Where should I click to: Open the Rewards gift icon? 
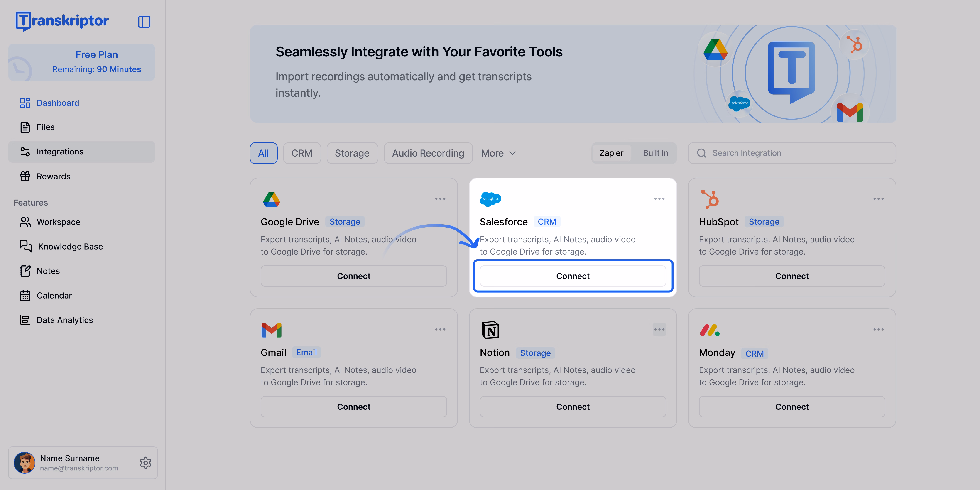click(x=25, y=176)
